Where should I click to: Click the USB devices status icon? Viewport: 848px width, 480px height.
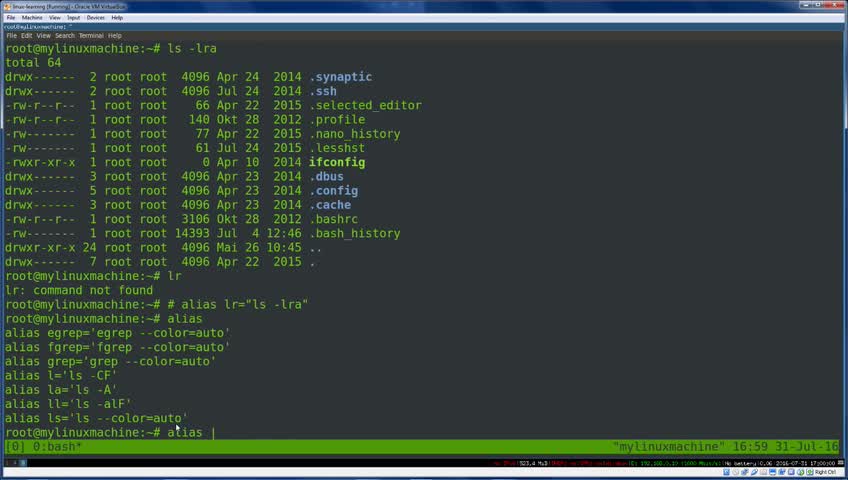tap(754, 472)
